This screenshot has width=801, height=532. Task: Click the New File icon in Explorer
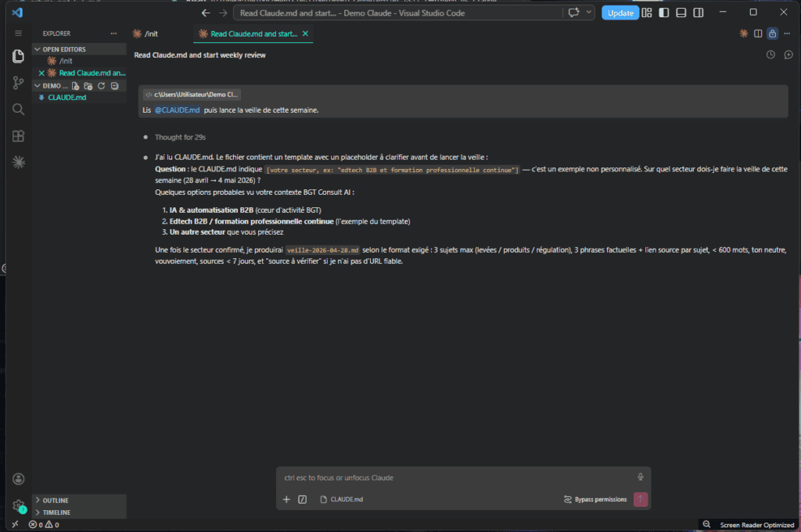76,86
